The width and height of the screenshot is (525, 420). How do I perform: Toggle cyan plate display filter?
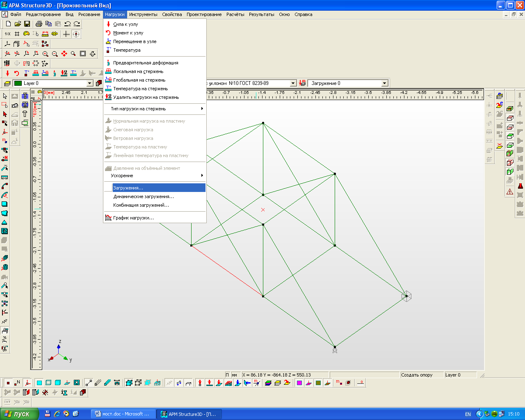tap(39, 383)
